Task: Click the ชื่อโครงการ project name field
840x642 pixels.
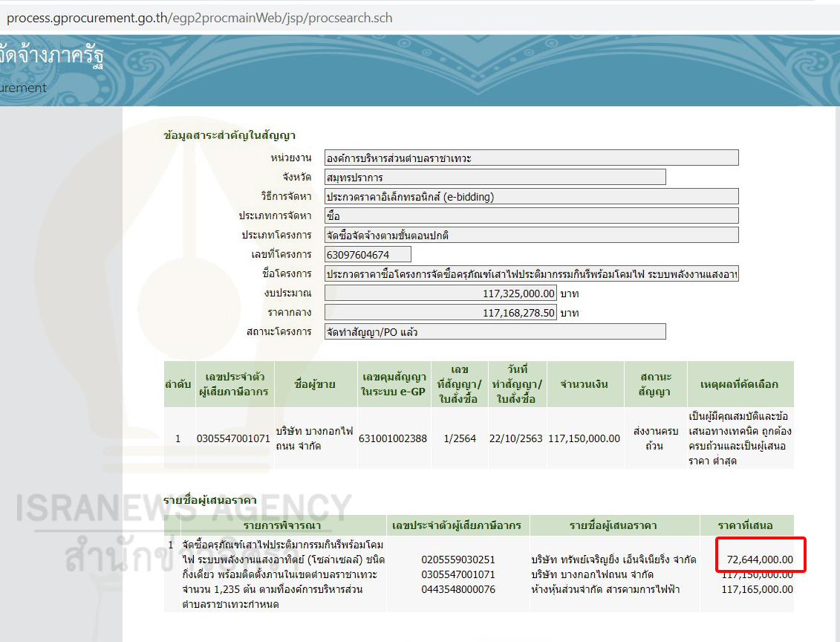Action: 531,274
